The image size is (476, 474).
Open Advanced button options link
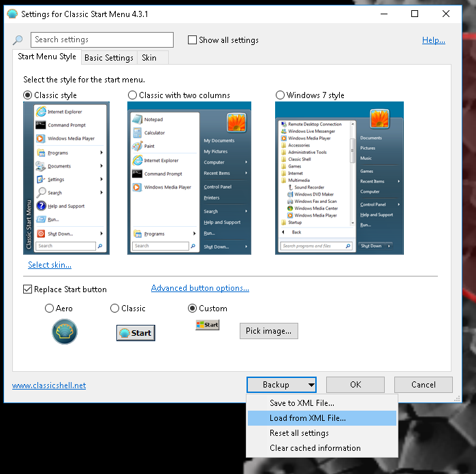tap(200, 288)
